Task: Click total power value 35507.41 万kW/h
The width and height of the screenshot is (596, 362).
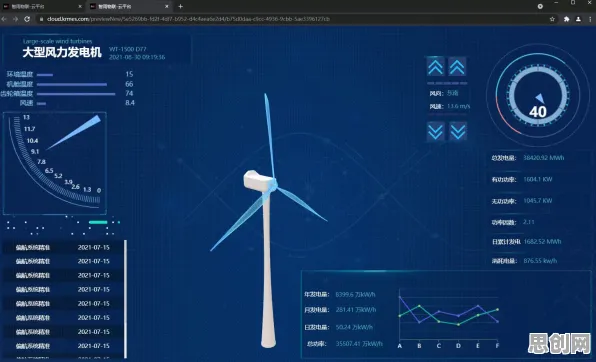Action: tap(359, 344)
